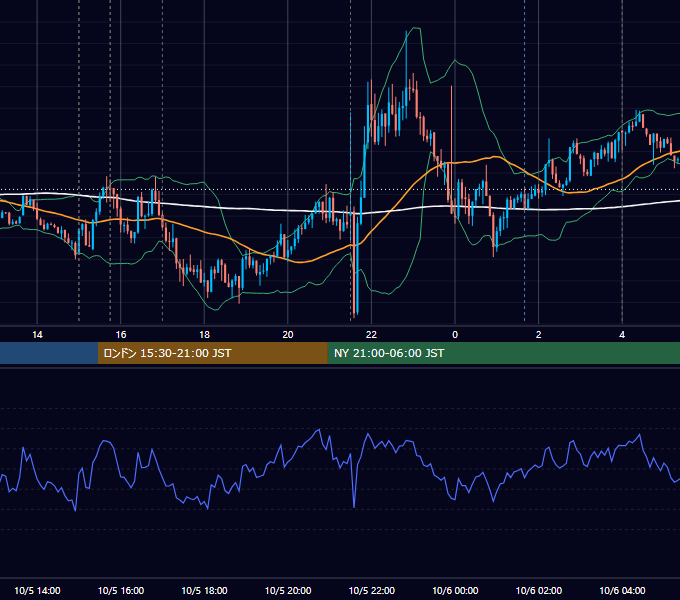Viewport: 680px width, 600px height.
Task: Click the '10/6 00:00' date label
Action: click(455, 590)
